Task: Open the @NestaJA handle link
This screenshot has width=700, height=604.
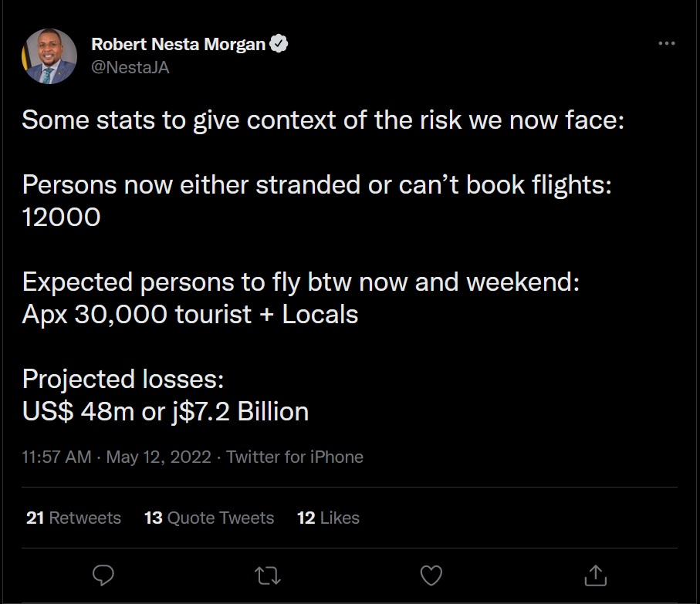Action: pos(130,67)
